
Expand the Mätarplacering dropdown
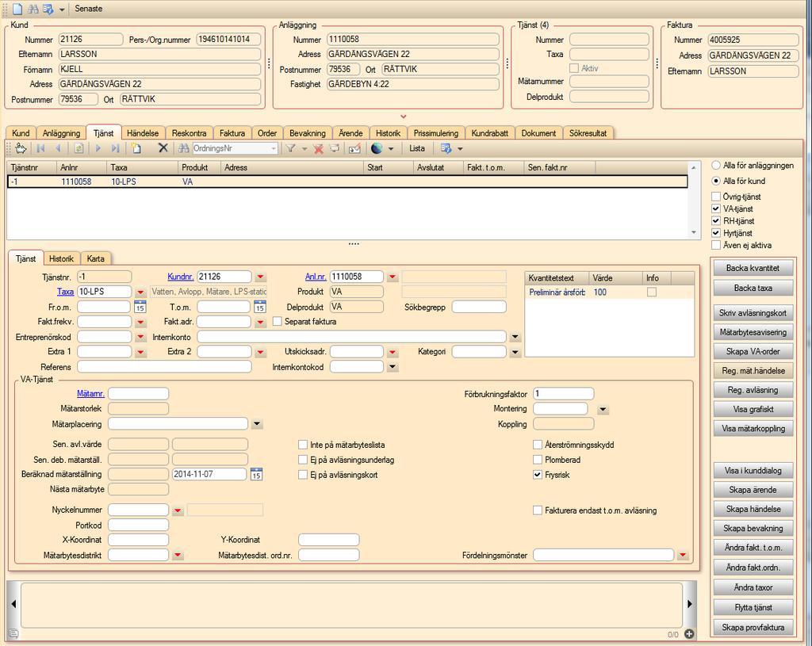pyautogui.click(x=257, y=424)
